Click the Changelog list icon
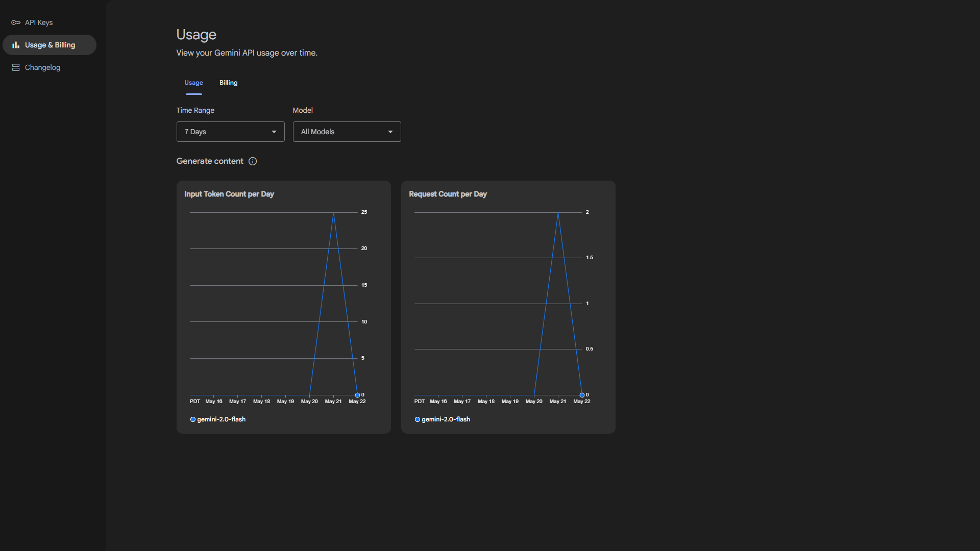980x551 pixels. pos(16,67)
